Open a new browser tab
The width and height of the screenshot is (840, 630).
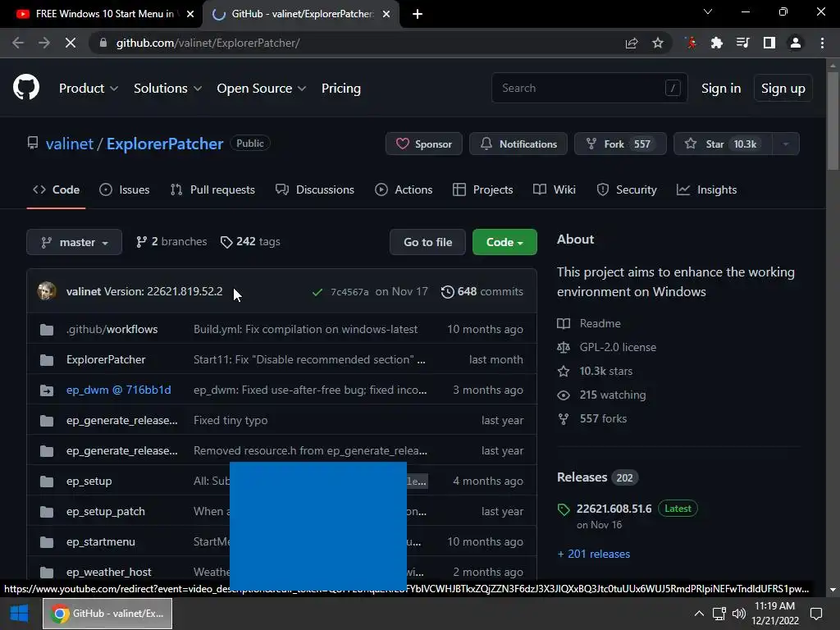point(418,14)
